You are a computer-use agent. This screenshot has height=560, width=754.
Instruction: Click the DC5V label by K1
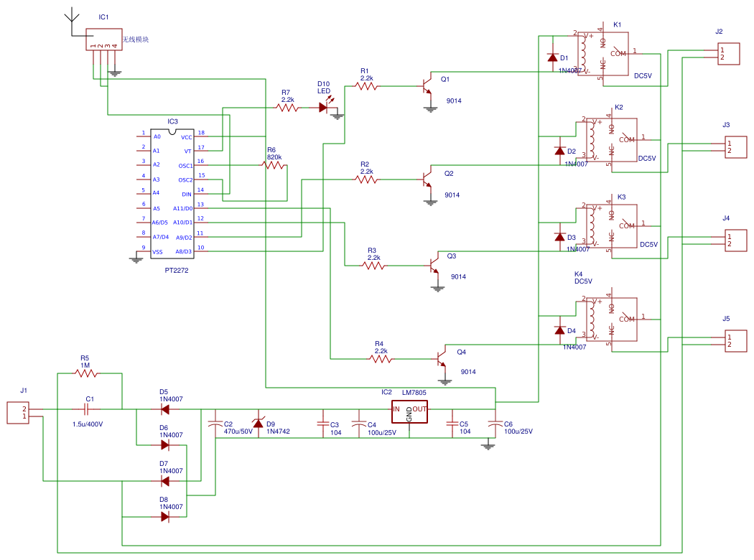tap(643, 75)
